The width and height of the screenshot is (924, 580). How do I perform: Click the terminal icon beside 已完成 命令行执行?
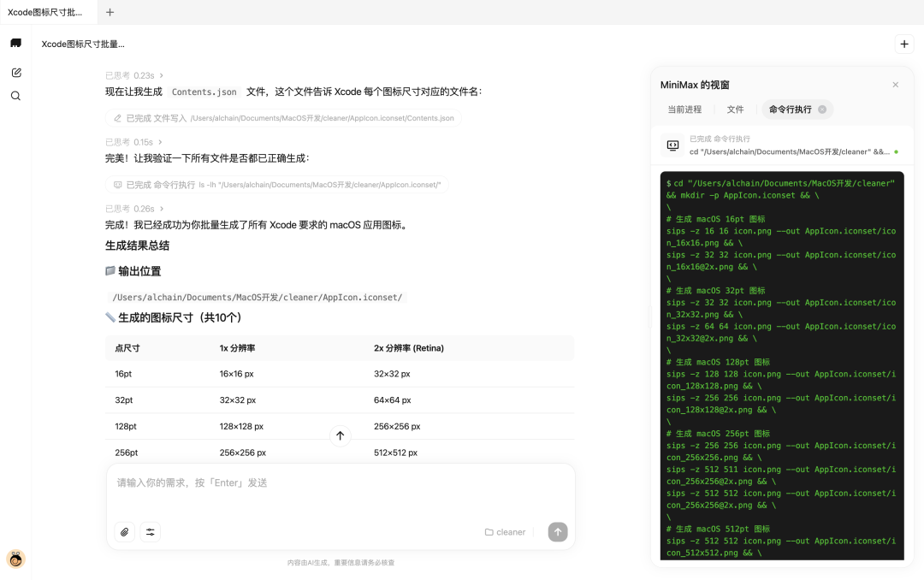pyautogui.click(x=672, y=145)
